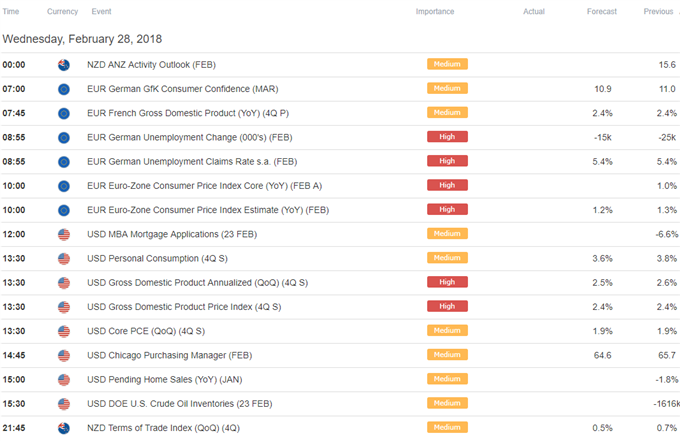The width and height of the screenshot is (680, 441).
Task: Click the 65.7 previous value for Chicago PMI
Action: (667, 356)
